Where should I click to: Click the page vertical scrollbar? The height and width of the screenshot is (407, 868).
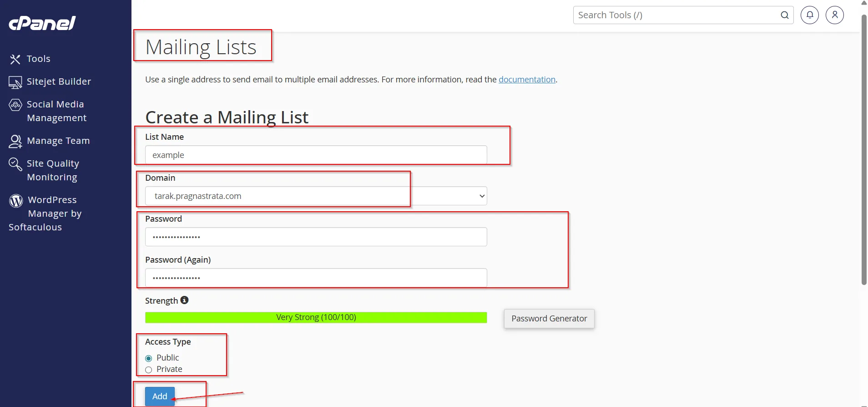864,150
